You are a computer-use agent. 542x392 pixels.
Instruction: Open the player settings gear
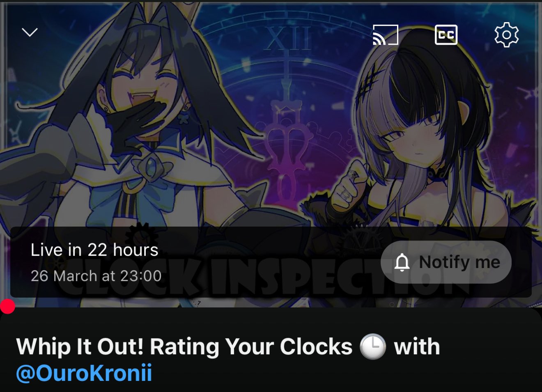point(507,35)
